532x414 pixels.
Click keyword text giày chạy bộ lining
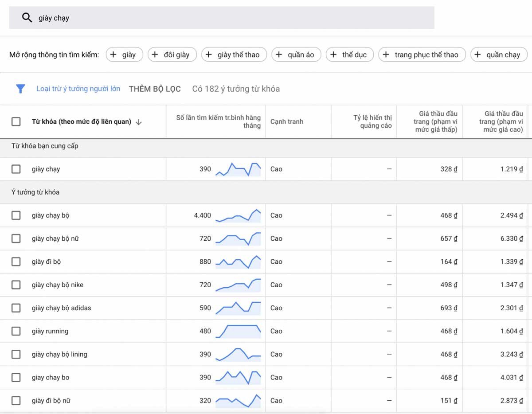pos(59,354)
